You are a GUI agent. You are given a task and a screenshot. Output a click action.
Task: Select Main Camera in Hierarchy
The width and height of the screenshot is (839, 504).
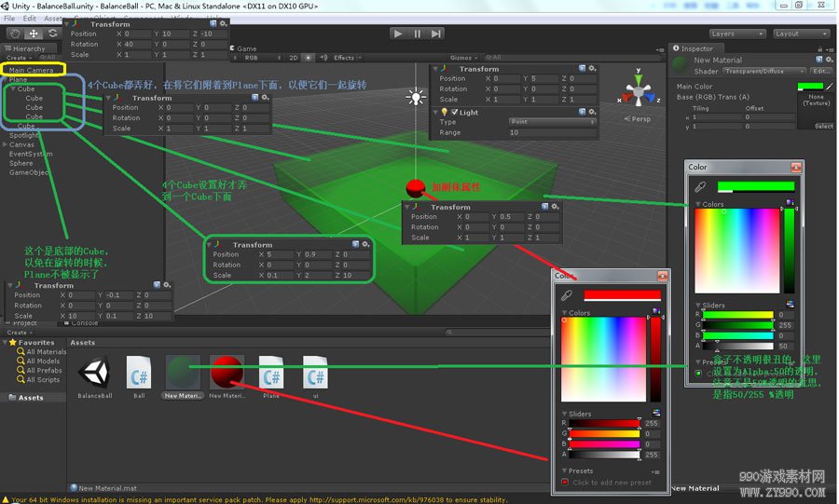(x=31, y=70)
